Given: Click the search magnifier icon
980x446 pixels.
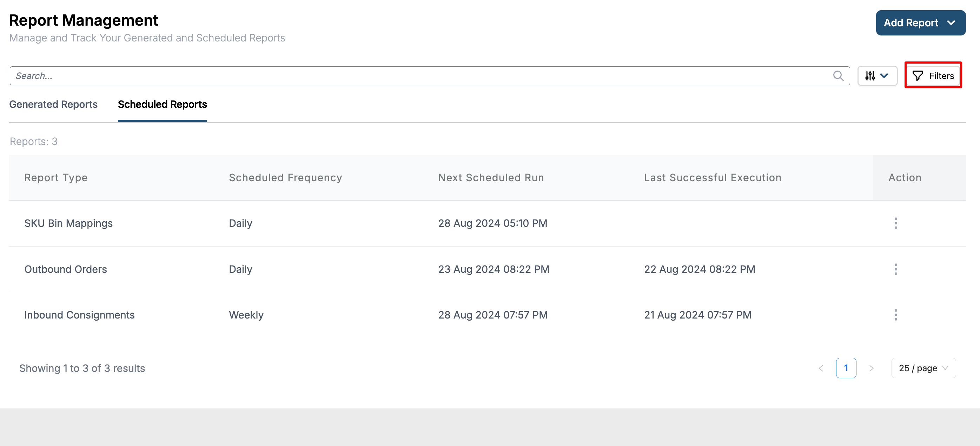Looking at the screenshot, I should pyautogui.click(x=838, y=76).
